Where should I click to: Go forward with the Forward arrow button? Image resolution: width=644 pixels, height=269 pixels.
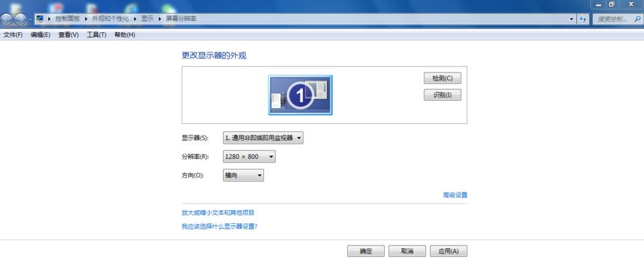[x=20, y=19]
